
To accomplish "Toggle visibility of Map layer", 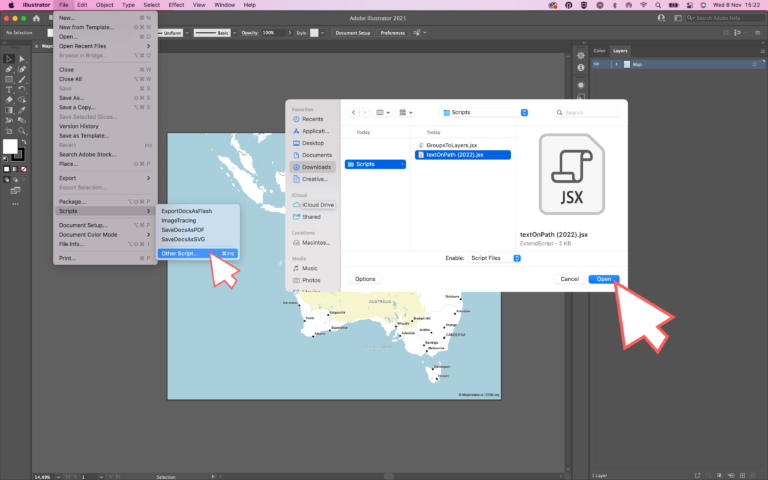I will click(597, 64).
